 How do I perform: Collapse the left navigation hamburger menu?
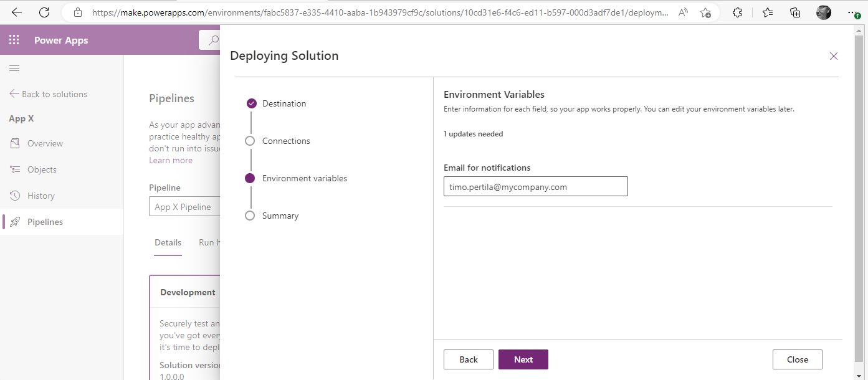coord(14,68)
